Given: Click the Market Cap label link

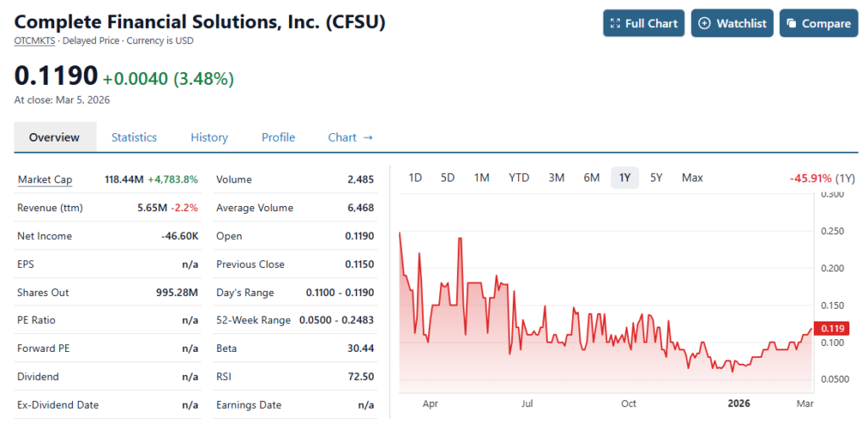Looking at the screenshot, I should (45, 180).
